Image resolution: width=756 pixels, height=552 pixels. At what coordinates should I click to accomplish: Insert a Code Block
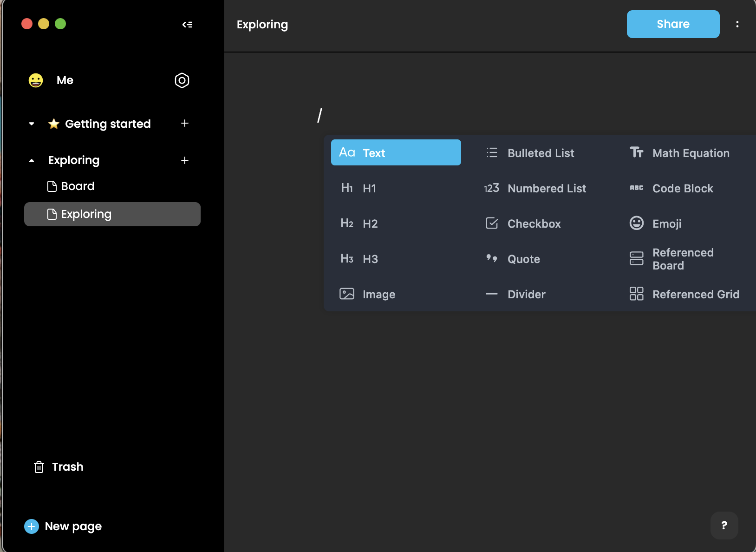(682, 188)
